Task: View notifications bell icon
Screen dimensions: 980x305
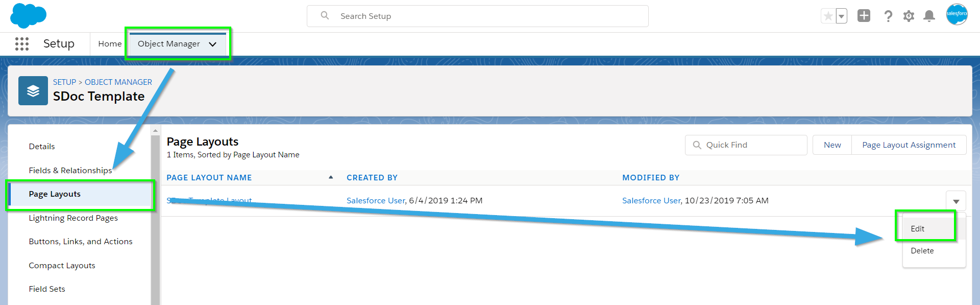Action: coord(929,16)
